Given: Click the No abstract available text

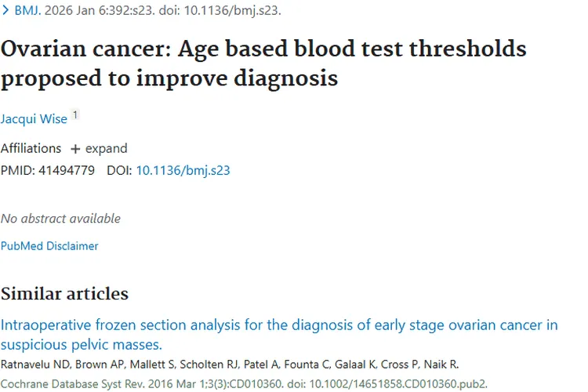Looking at the screenshot, I should (x=60, y=219).
